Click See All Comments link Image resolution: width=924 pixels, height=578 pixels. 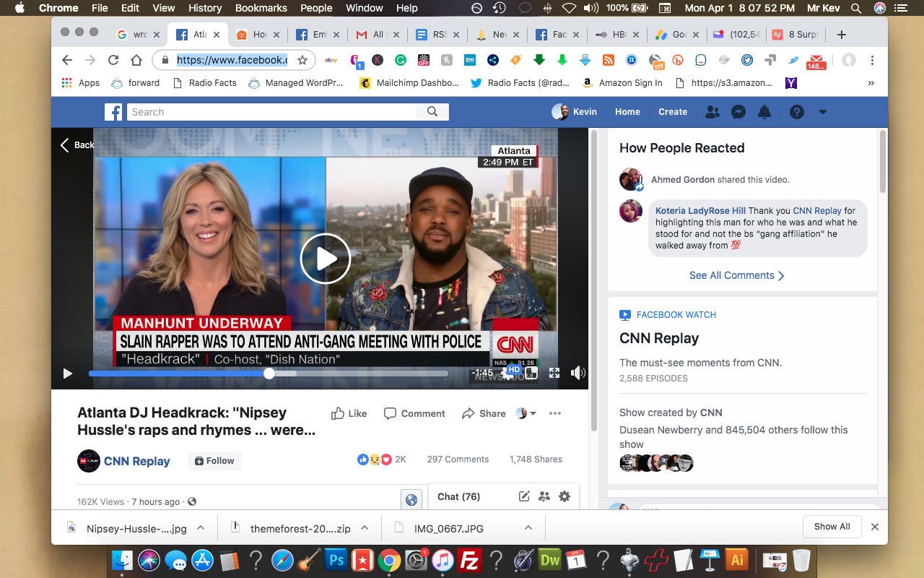(737, 275)
